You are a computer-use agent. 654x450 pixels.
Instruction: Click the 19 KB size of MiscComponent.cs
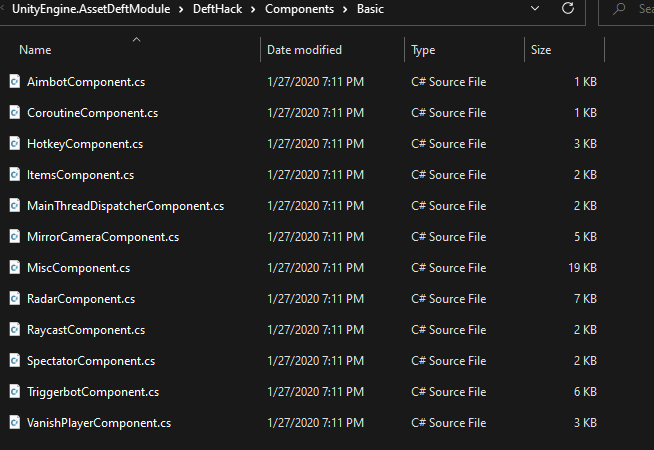click(x=582, y=268)
